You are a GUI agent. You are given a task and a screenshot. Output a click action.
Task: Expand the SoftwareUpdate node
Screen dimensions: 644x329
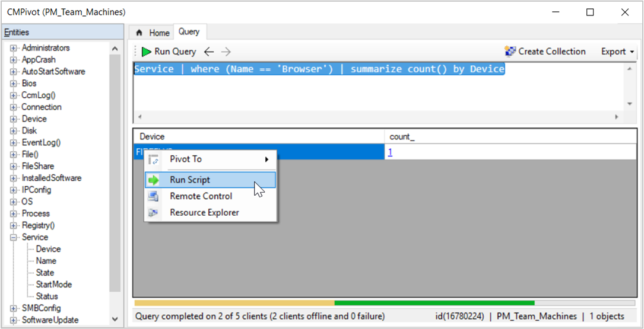(x=14, y=320)
